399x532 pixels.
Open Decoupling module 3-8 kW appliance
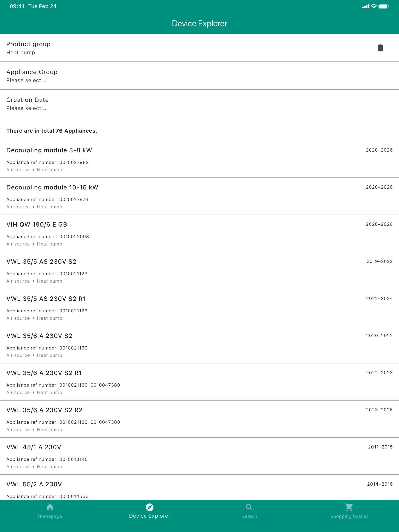pyautogui.click(x=199, y=159)
